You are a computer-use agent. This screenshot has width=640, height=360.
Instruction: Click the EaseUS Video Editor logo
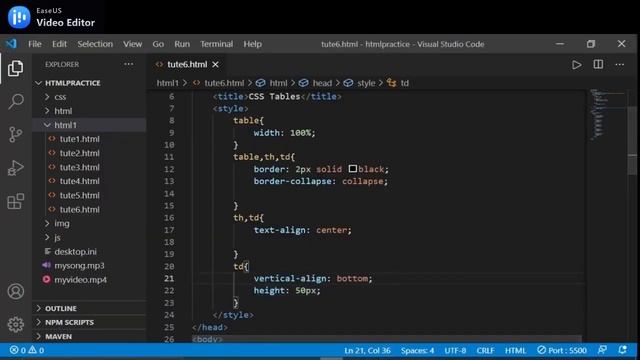tap(19, 17)
